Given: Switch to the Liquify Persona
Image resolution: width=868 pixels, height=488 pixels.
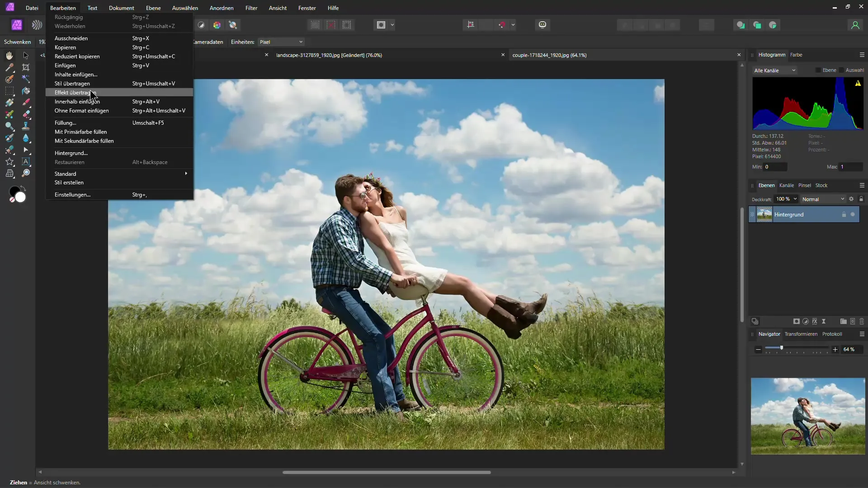Looking at the screenshot, I should click(x=37, y=25).
